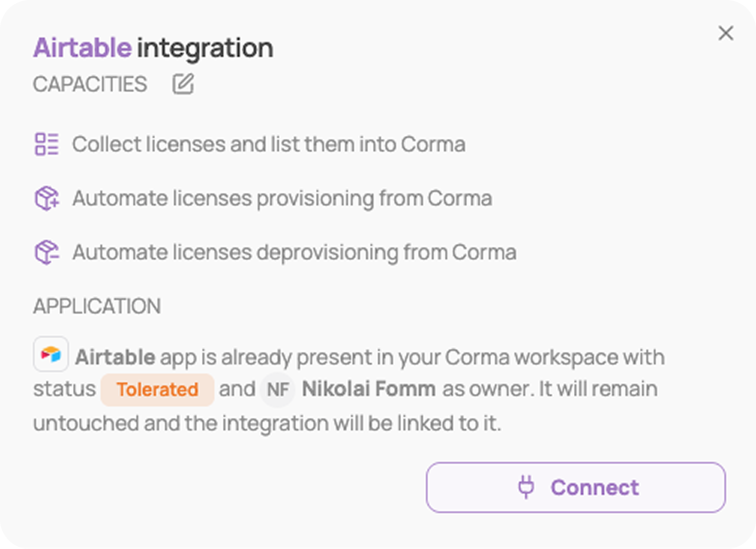The width and height of the screenshot is (756, 549).
Task: Click the Tolerated status badge
Action: (157, 389)
